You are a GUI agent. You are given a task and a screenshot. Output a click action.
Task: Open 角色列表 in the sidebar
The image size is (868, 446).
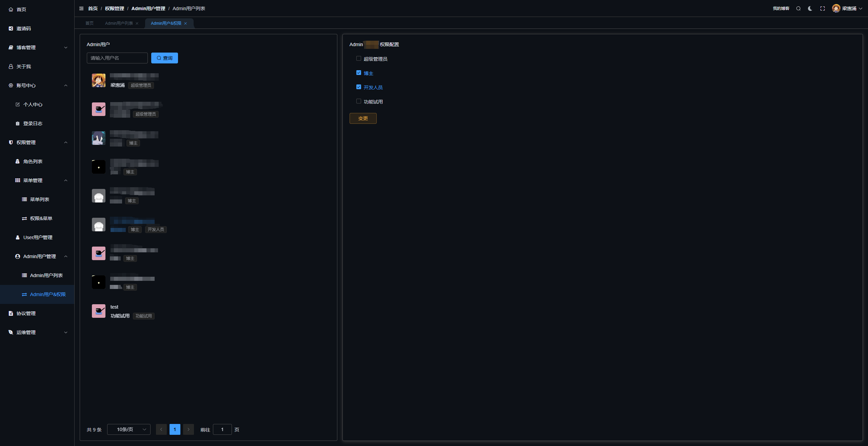pos(33,161)
